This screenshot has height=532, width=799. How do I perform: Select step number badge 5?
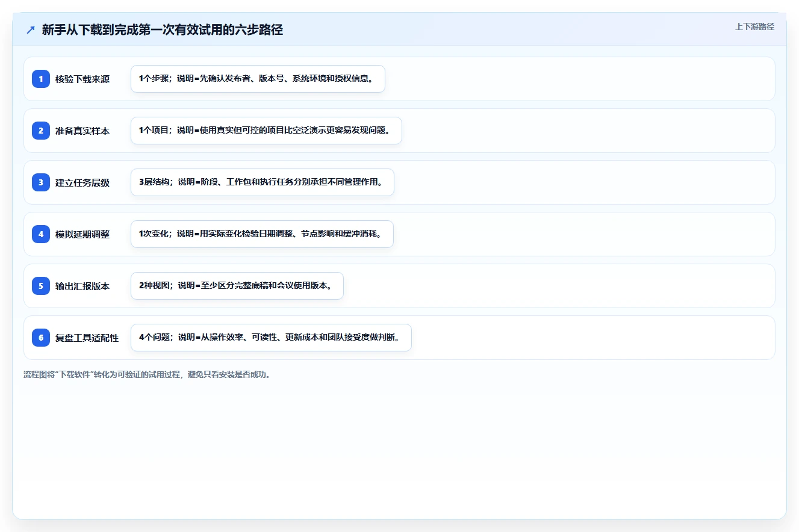click(x=41, y=286)
